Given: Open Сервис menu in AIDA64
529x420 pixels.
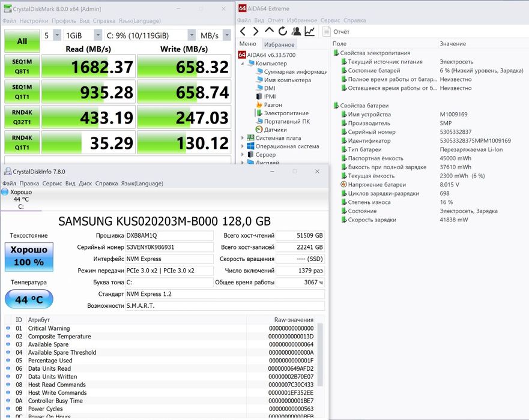Looking at the screenshot, I should [330, 20].
